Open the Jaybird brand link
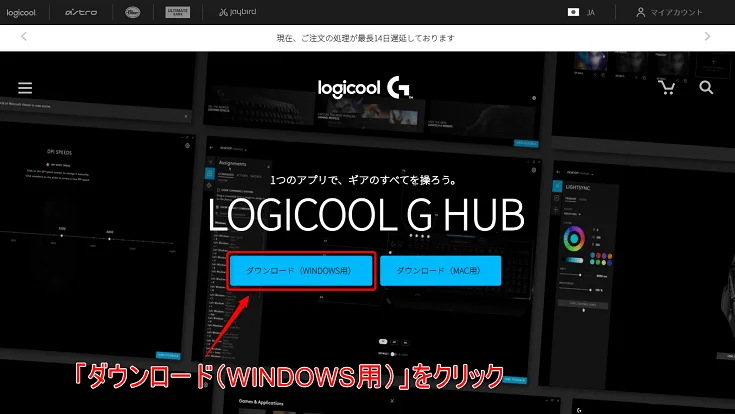 tap(237, 12)
